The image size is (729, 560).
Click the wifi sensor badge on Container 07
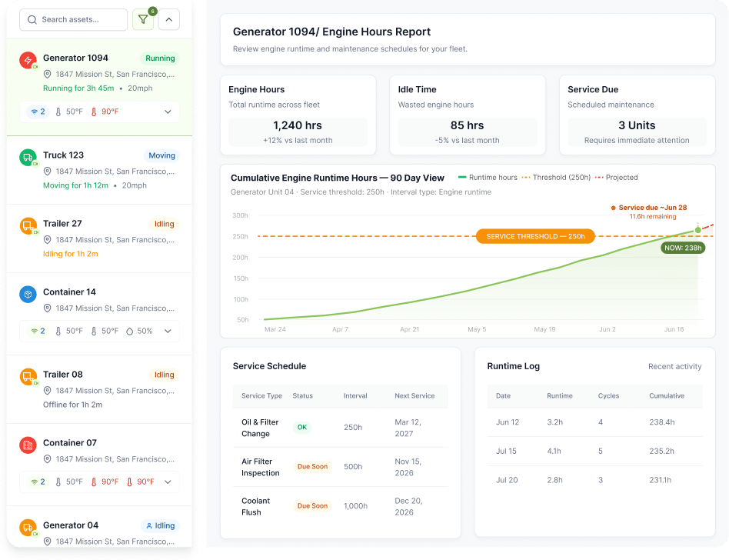[38, 482]
